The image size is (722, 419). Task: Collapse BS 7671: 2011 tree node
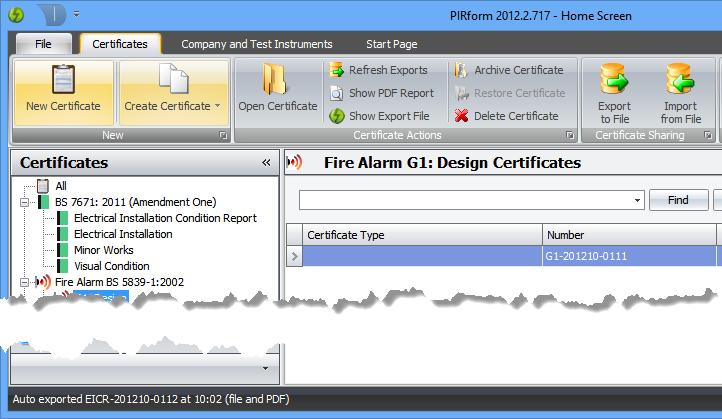[24, 202]
